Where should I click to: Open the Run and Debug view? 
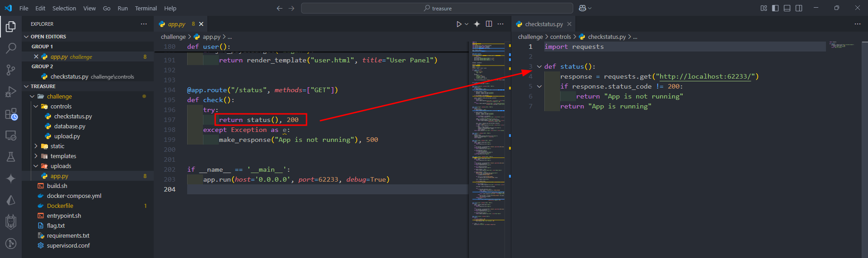pos(11,92)
